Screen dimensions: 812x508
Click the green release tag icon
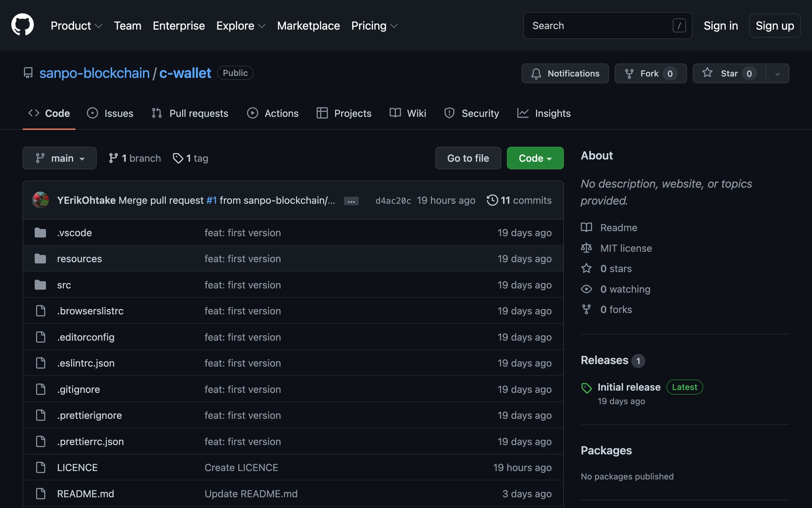[x=586, y=388]
